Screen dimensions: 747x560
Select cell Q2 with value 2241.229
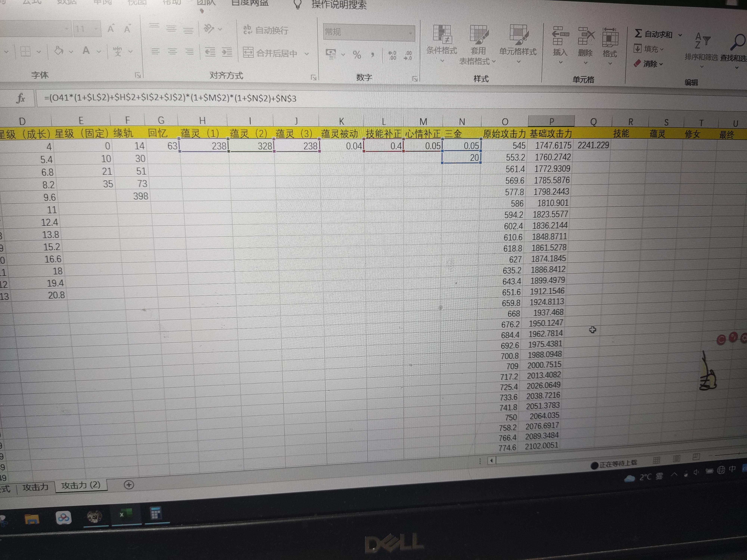tap(593, 145)
